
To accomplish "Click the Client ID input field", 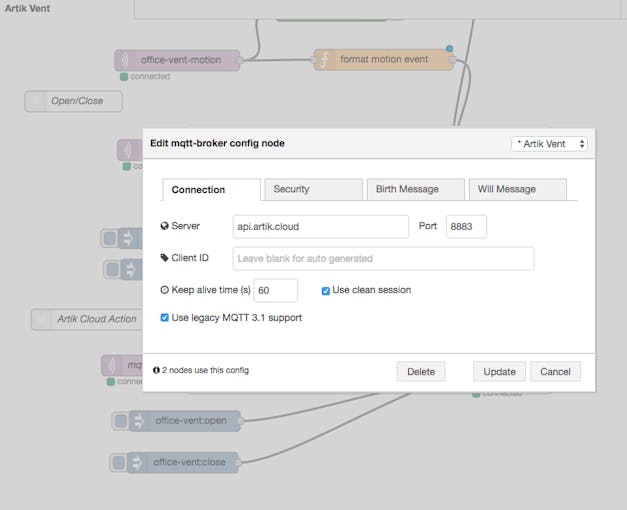I will [383, 259].
